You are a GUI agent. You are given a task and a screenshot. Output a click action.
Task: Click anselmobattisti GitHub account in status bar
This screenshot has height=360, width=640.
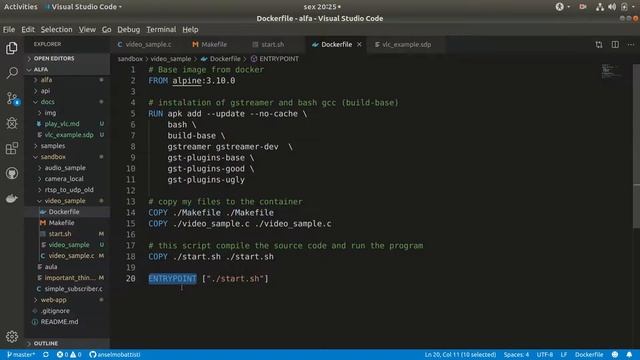(x=115, y=355)
